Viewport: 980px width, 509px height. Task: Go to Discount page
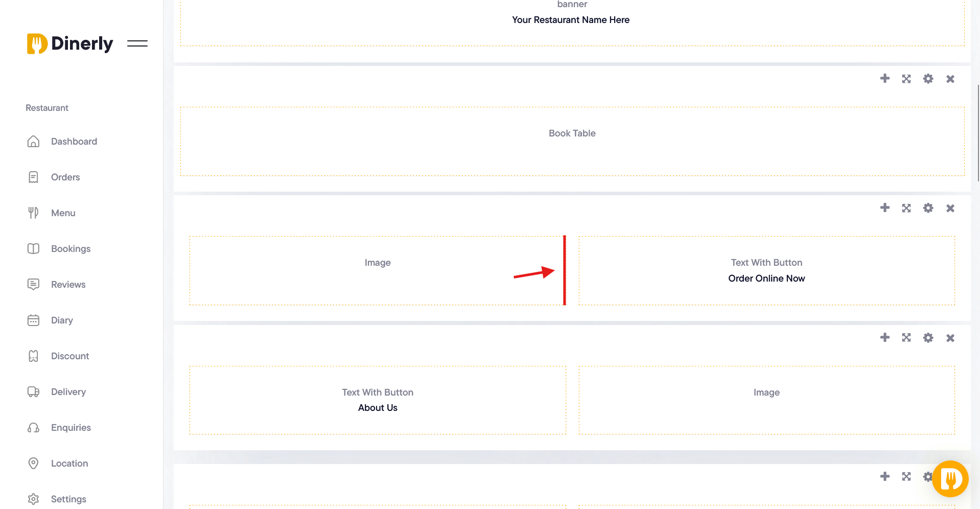(70, 356)
